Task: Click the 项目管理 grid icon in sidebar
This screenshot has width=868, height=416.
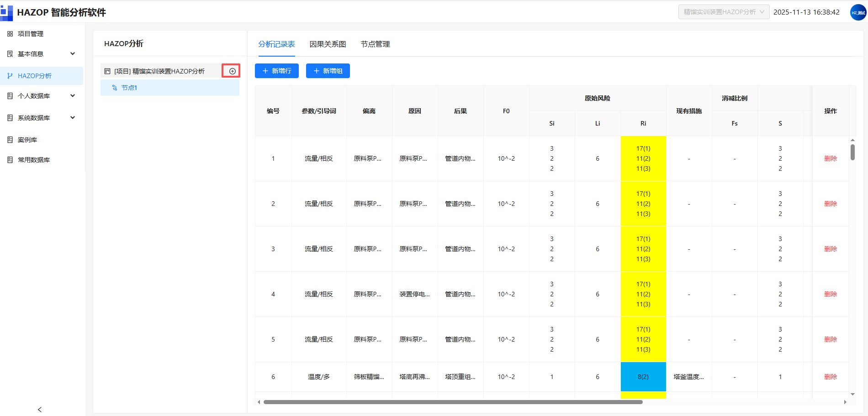Action: 10,34
